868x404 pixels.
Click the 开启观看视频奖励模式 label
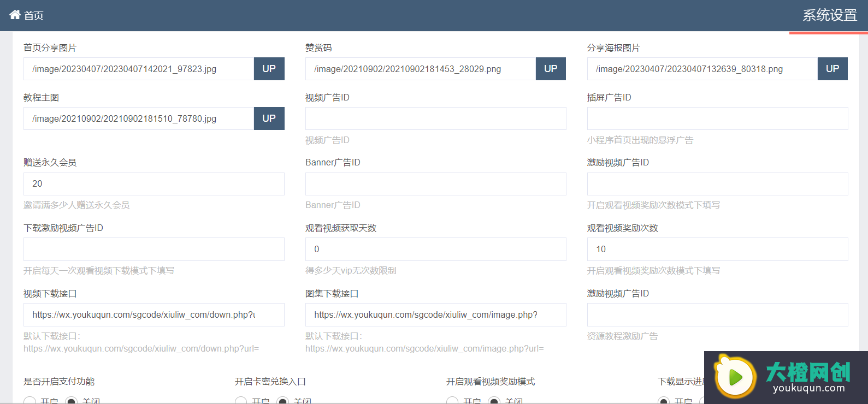(x=491, y=382)
